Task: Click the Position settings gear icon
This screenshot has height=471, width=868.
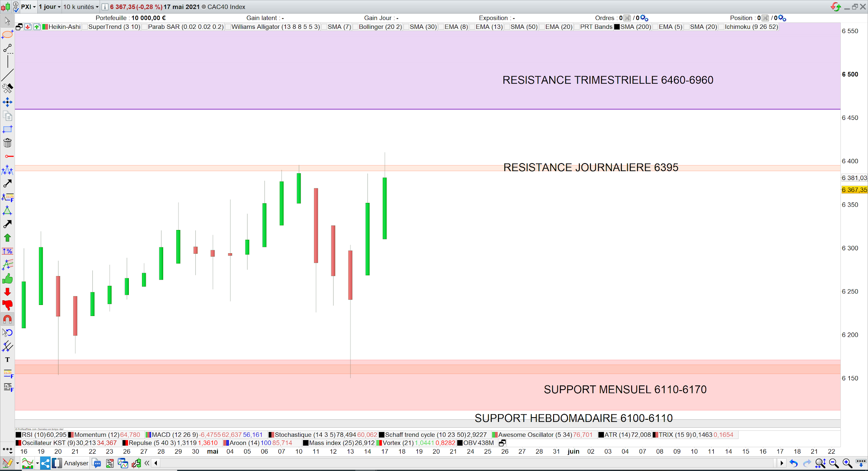Action: (782, 18)
